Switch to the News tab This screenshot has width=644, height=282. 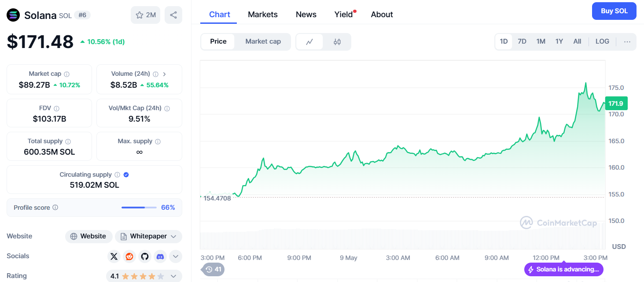point(306,15)
